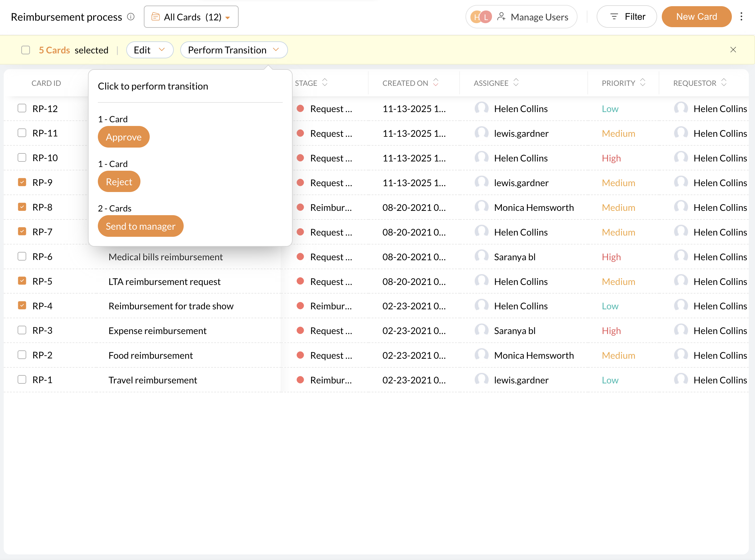Click the info icon beside Reimbursement process
The height and width of the screenshot is (560, 755).
[131, 17]
